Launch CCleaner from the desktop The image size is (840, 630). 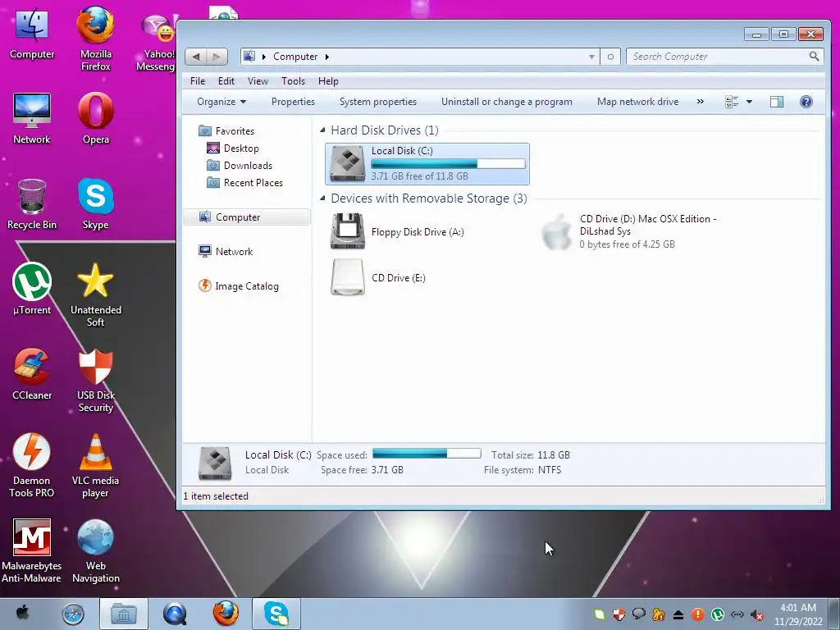(x=32, y=375)
